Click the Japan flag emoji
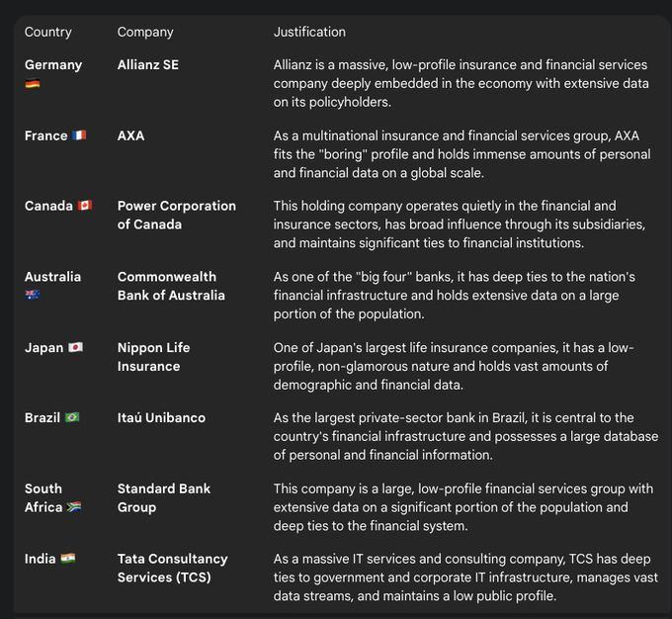This screenshot has height=619, width=672. 75,348
